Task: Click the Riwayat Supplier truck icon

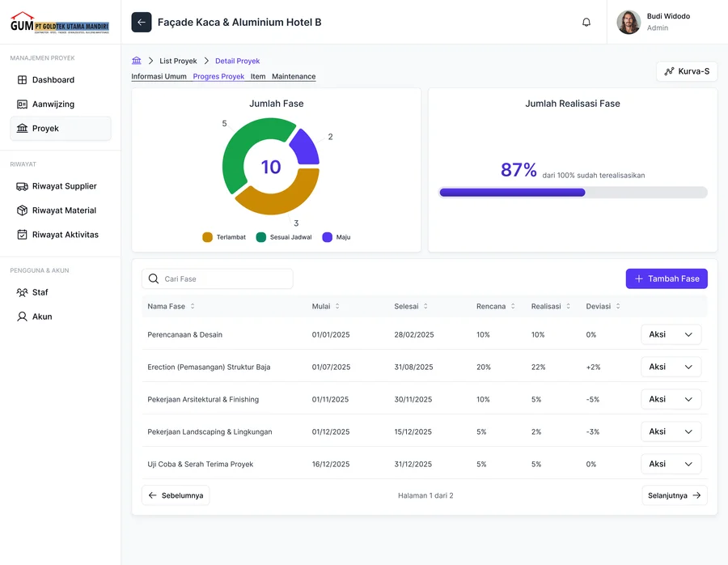Action: [22, 186]
